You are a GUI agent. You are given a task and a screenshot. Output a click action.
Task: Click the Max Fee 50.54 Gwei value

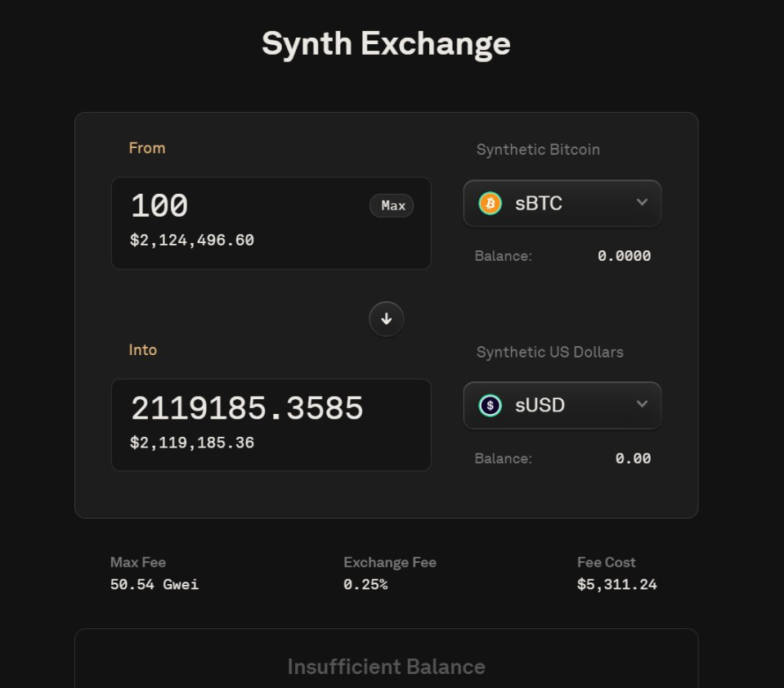pyautogui.click(x=155, y=584)
